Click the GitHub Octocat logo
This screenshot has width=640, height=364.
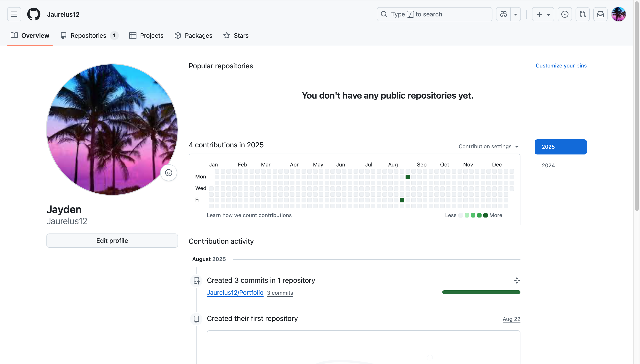pyautogui.click(x=34, y=14)
